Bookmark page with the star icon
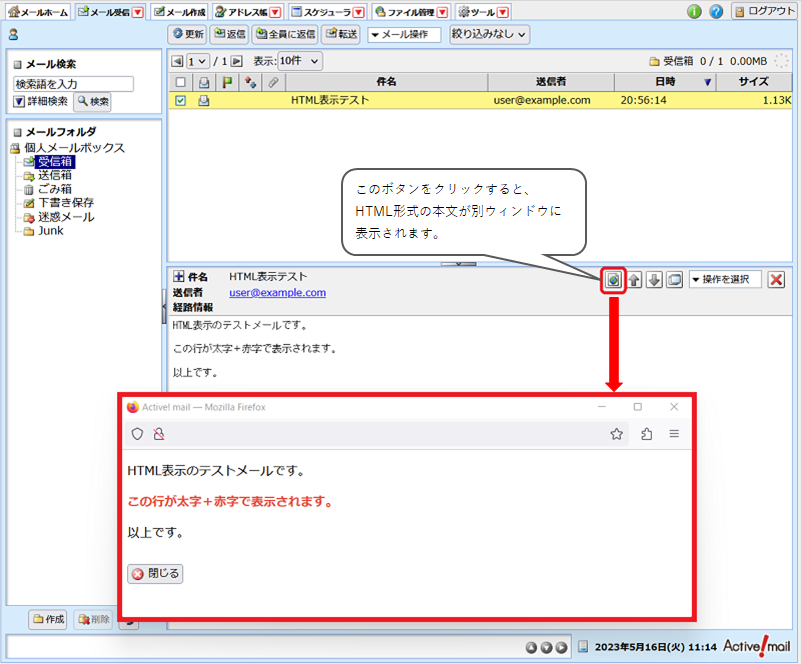801x664 pixels. point(617,434)
